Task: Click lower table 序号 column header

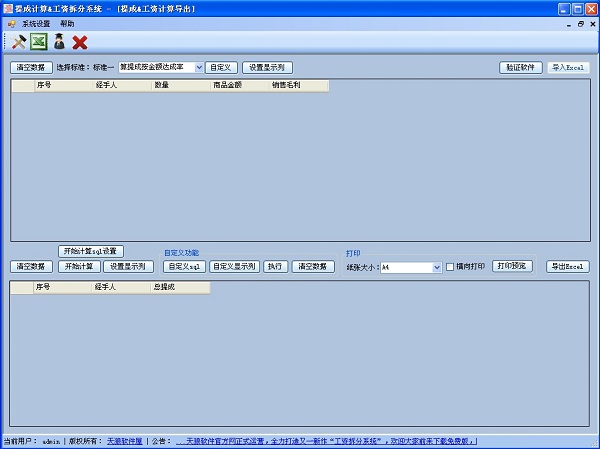Action: (x=62, y=287)
